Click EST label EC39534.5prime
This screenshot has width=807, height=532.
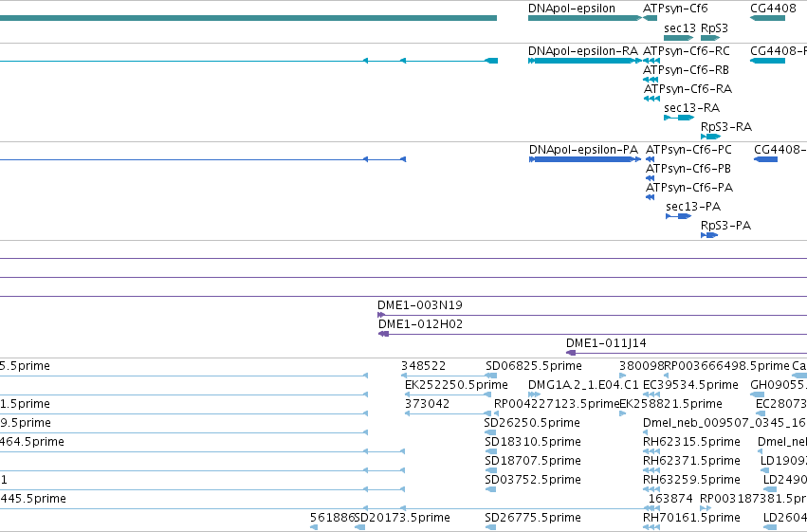coord(690,385)
